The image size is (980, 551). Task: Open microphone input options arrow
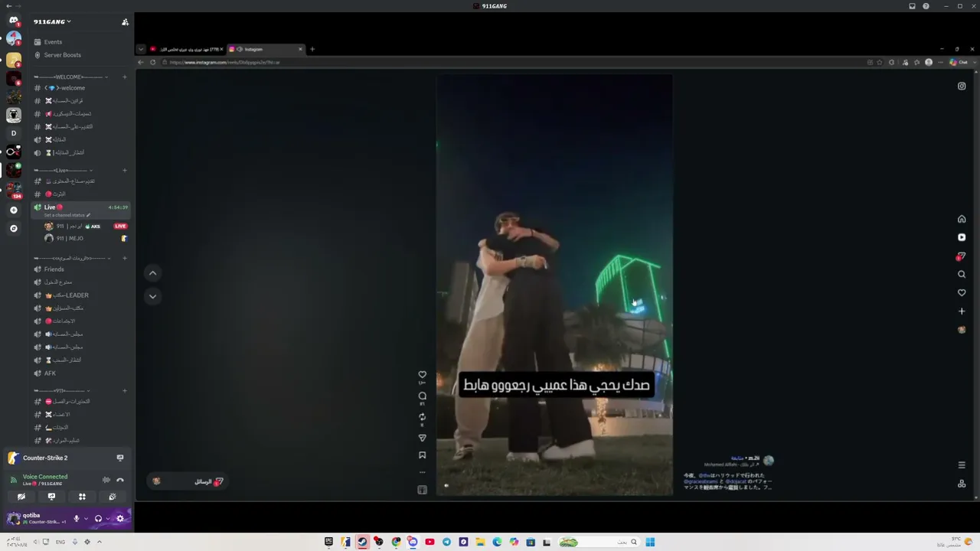86,519
